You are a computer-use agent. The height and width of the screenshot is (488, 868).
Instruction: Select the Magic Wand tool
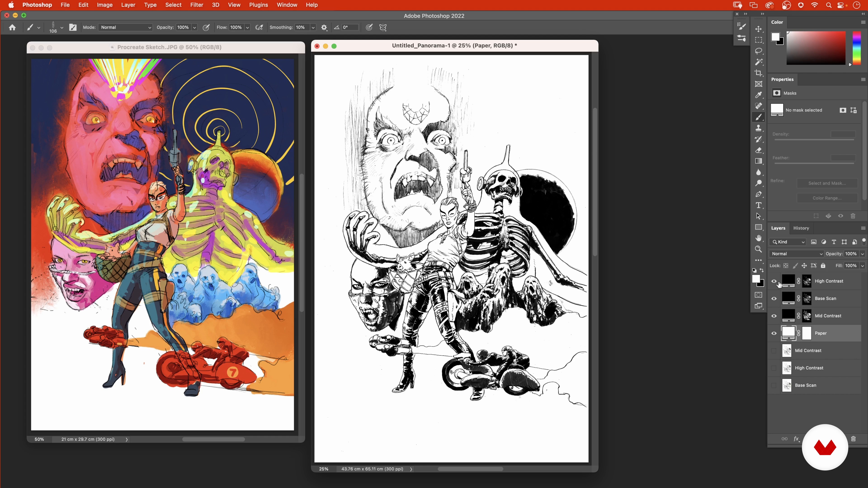[759, 62]
